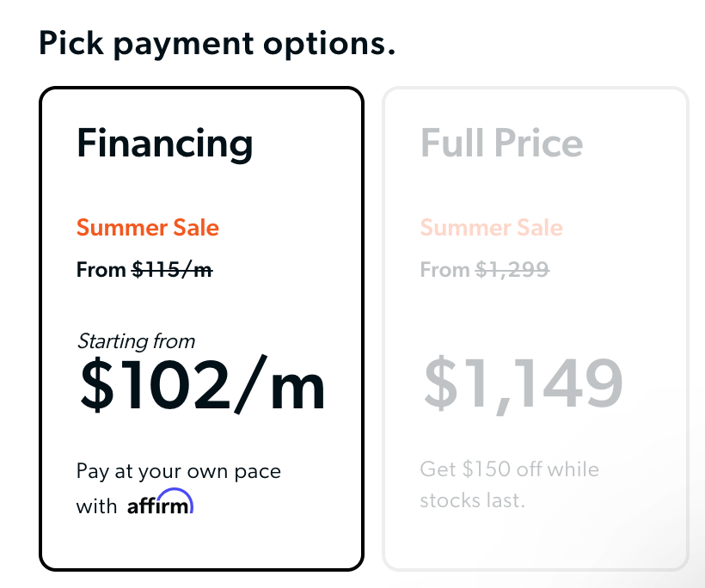Click the word 'with' beside the Affirm logo
Viewport: 705px width, 588px height.
[x=96, y=506]
